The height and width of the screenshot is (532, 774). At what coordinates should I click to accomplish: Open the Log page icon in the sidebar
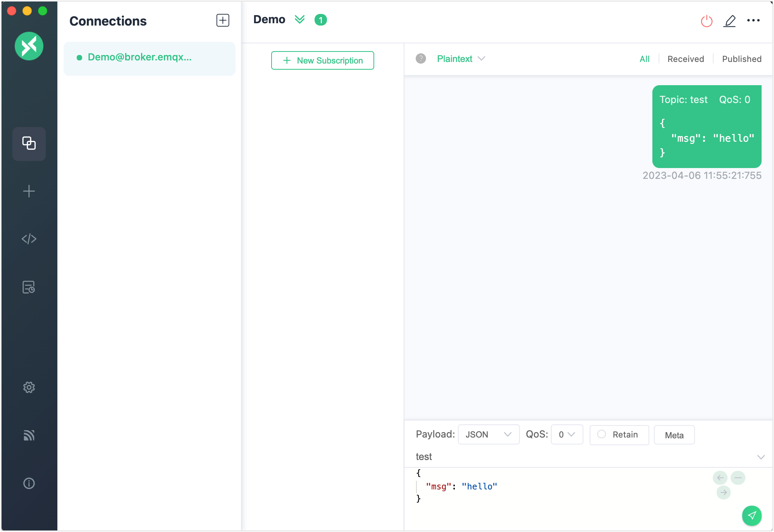pyautogui.click(x=29, y=287)
